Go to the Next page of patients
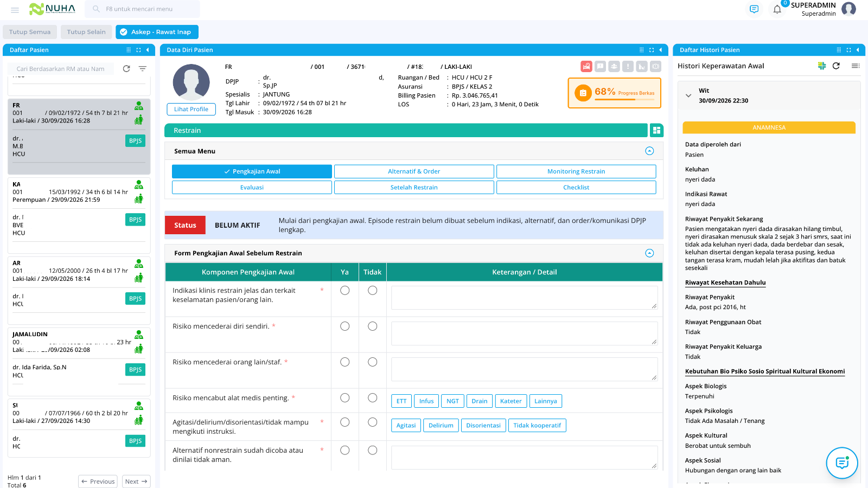The width and height of the screenshot is (868, 488). click(x=136, y=481)
